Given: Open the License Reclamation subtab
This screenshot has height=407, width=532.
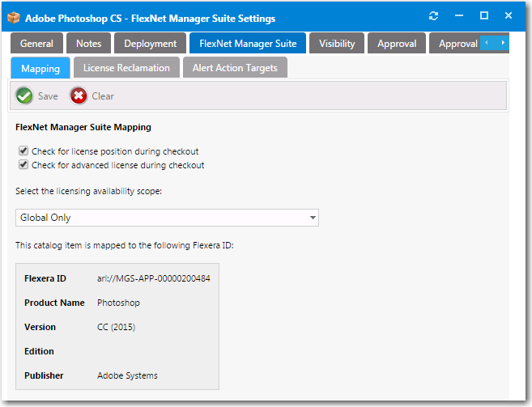Looking at the screenshot, I should point(126,68).
